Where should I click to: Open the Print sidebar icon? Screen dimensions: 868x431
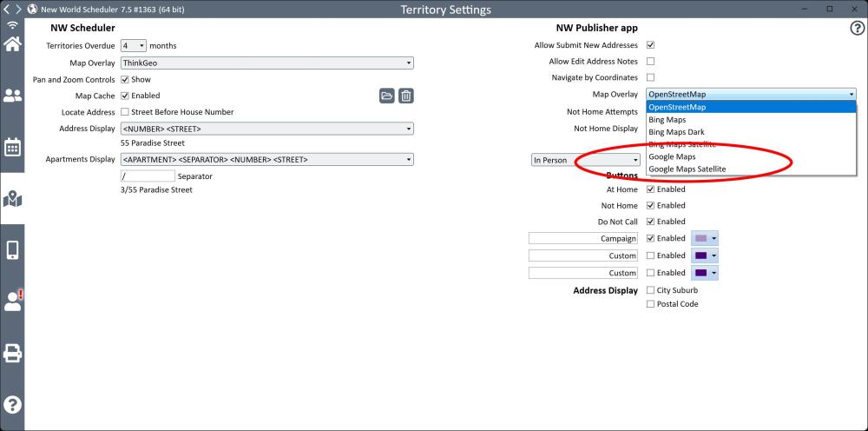12,353
